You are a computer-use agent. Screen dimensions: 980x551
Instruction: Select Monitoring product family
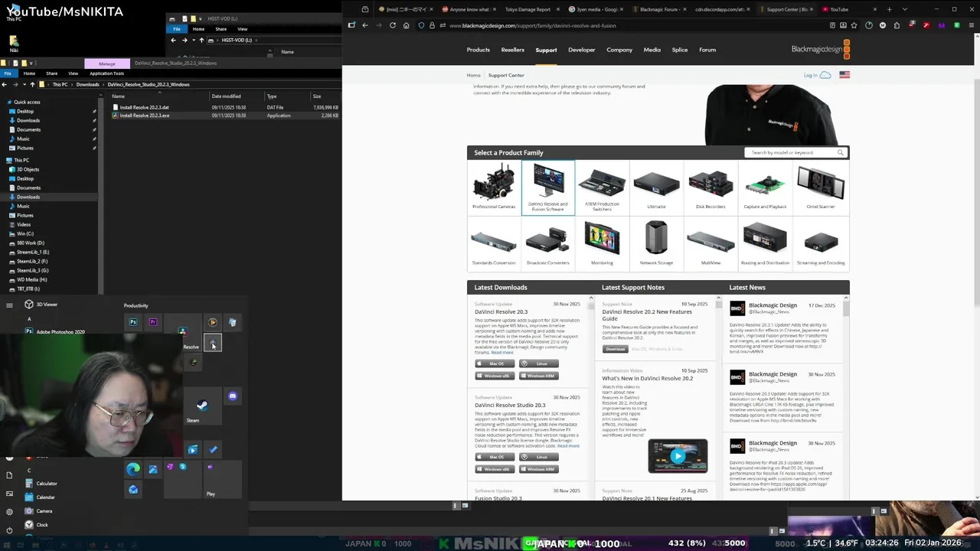[x=602, y=243]
